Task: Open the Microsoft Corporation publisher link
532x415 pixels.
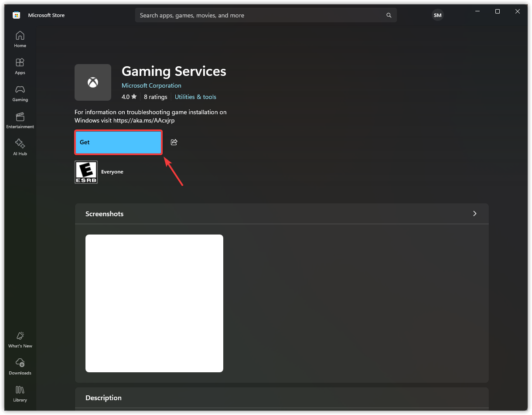Action: point(151,85)
